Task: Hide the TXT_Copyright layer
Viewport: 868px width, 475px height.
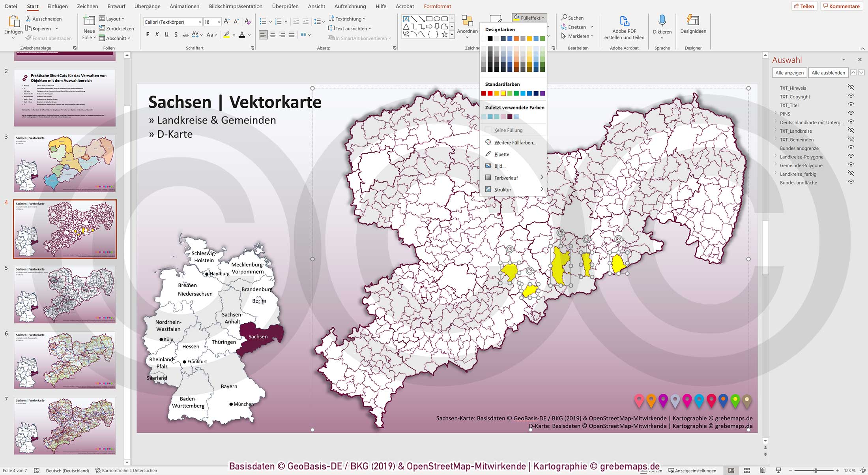Action: 851,97
